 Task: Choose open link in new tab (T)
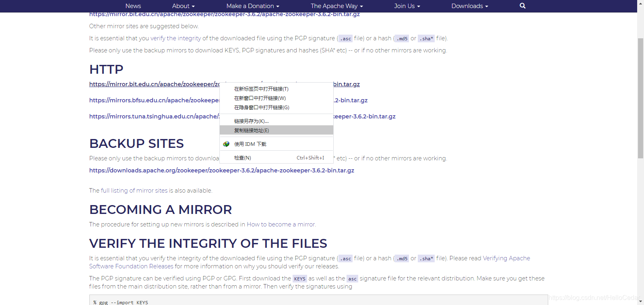tap(277, 89)
